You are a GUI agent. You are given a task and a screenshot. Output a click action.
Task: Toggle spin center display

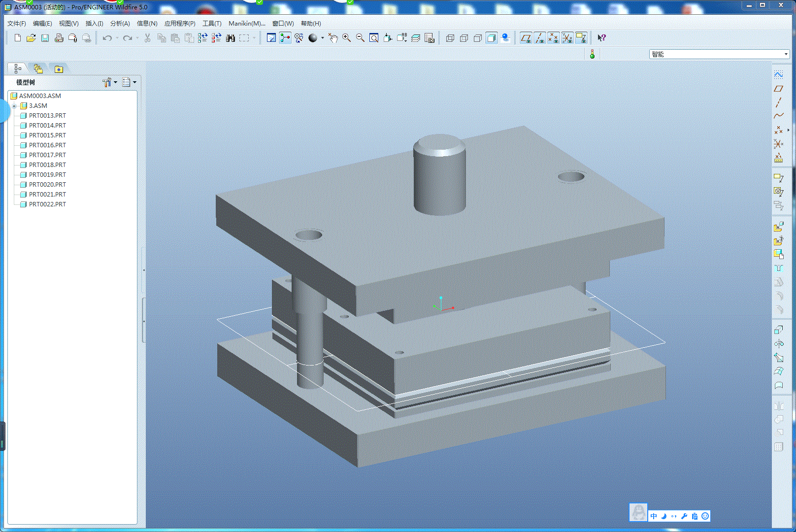[285, 38]
